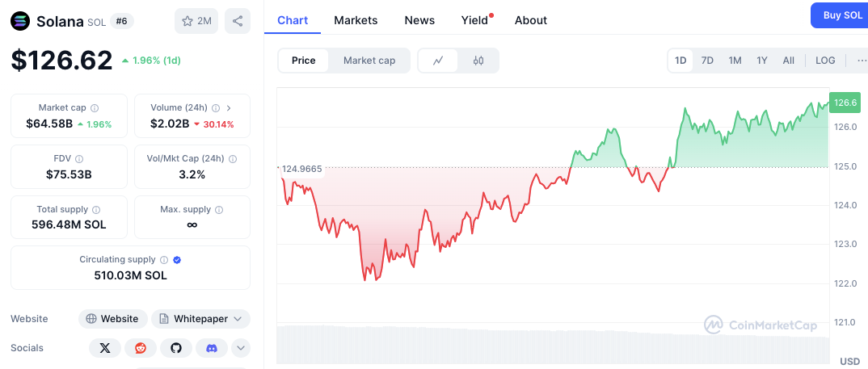Image resolution: width=868 pixels, height=369 pixels.
Task: Open the Reddit social link
Action: (141, 348)
